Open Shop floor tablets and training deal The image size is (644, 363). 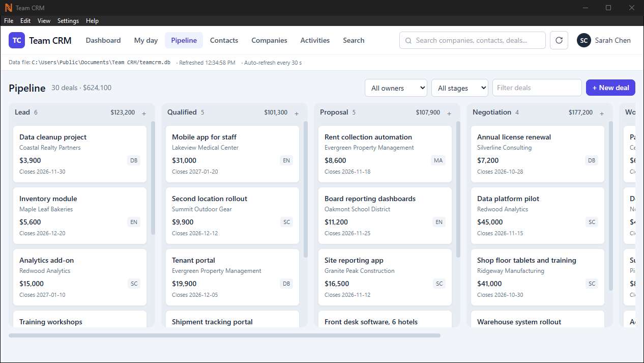tap(538, 277)
